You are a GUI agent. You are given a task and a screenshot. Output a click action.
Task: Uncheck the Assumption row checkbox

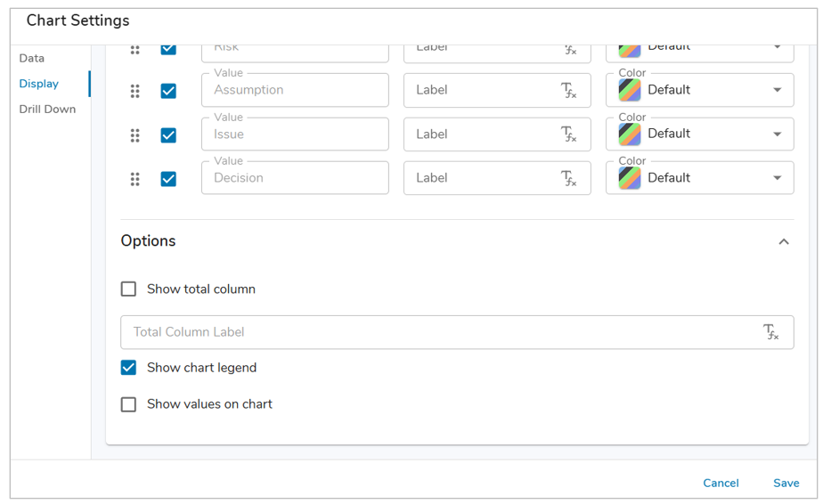click(168, 91)
